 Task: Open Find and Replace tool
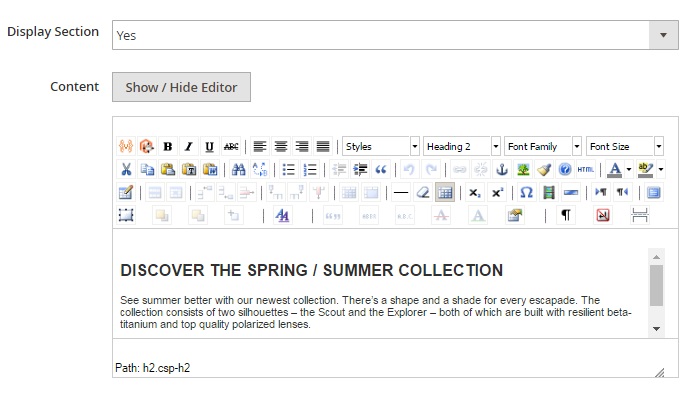[x=260, y=169]
